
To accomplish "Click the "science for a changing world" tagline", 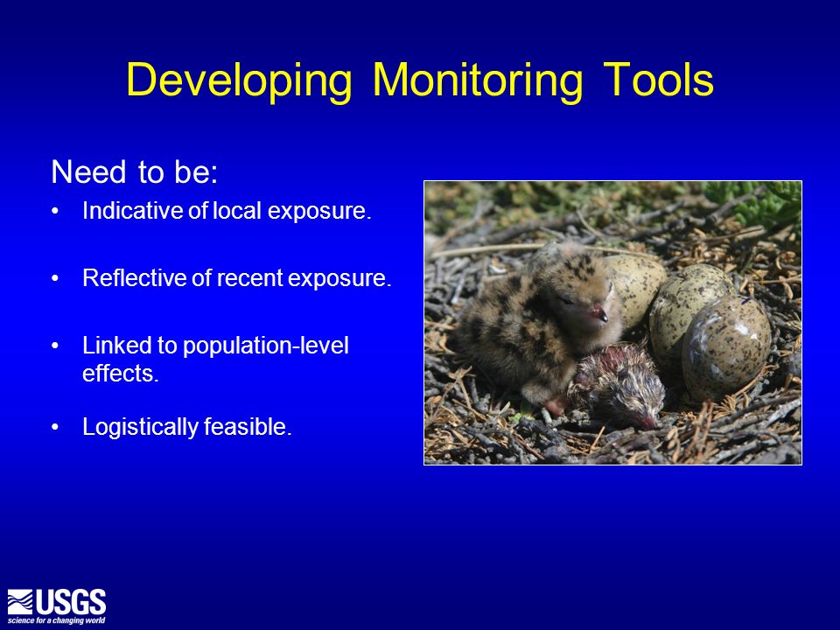I will coord(56,621).
